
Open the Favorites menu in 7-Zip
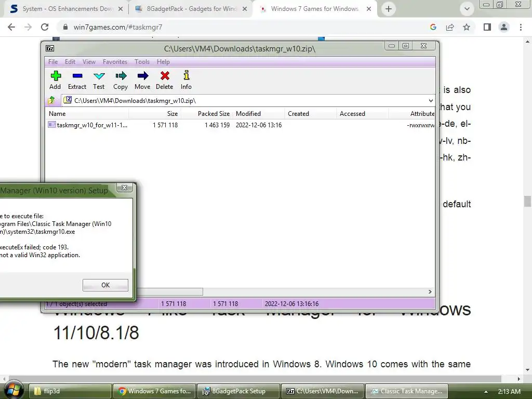point(115,62)
